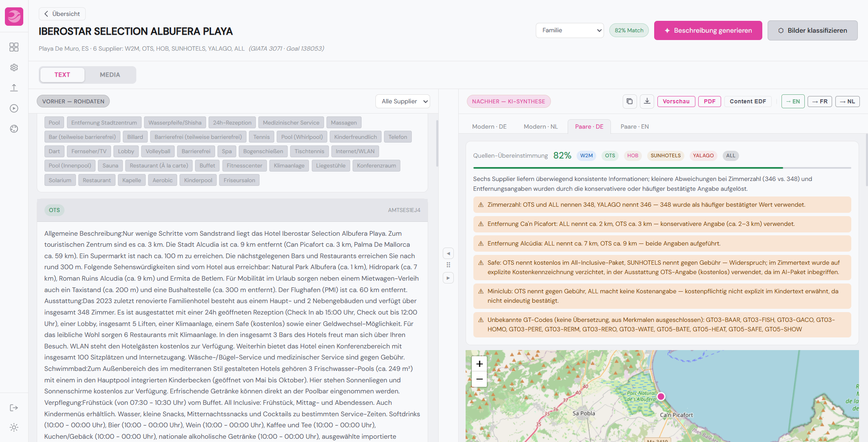
Task: Click the pink app logo icon
Action: [x=14, y=17]
